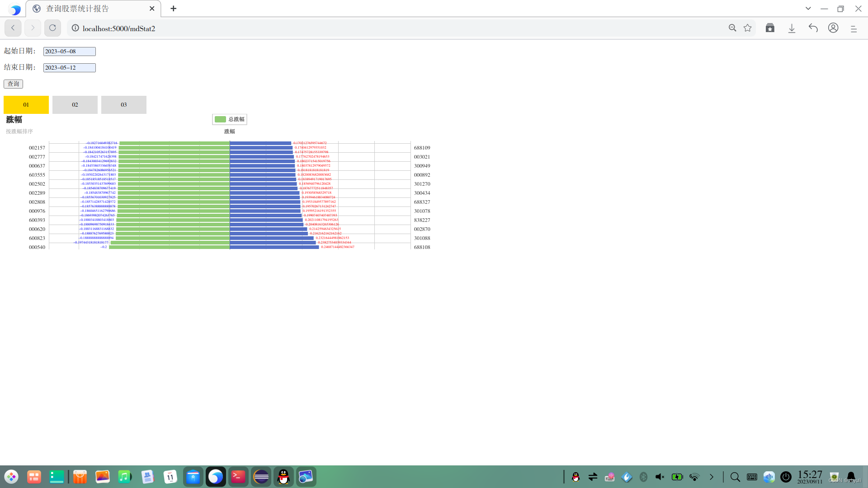
Task: Open a new browser tab
Action: [x=173, y=9]
